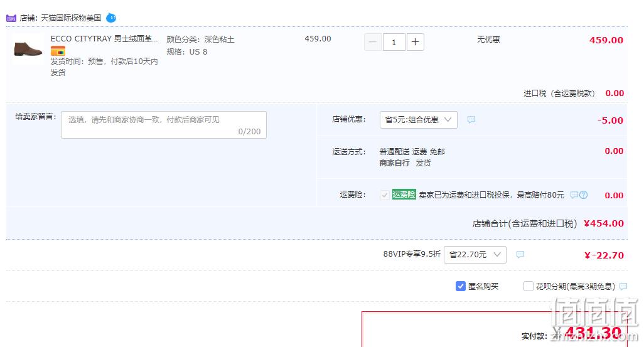The image size is (644, 347).
Task: Click the 88VIP discount info bubble icon
Action: (520, 255)
